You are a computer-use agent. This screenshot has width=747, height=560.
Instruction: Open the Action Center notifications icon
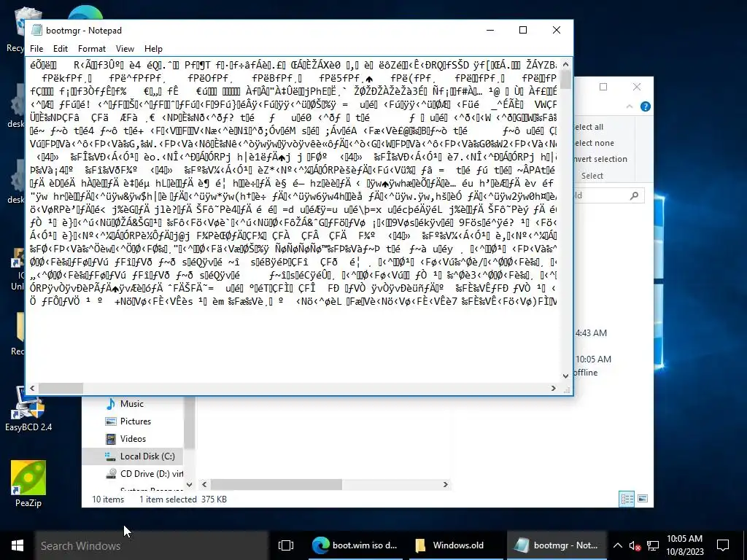click(x=723, y=545)
